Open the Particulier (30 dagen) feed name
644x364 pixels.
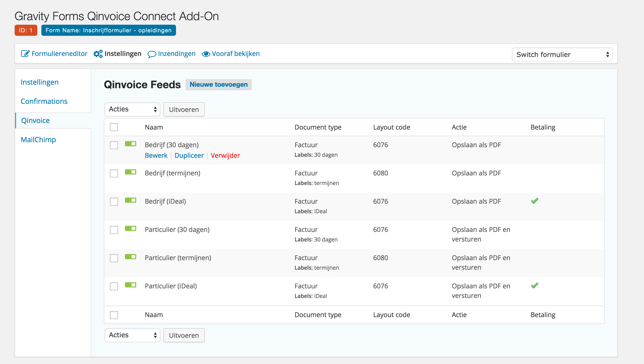coord(177,230)
